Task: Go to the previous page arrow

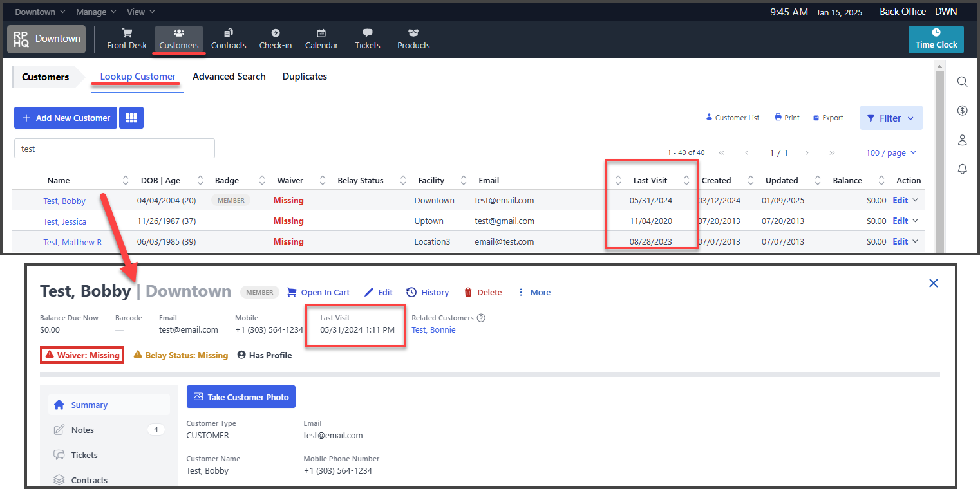Action: pos(747,153)
